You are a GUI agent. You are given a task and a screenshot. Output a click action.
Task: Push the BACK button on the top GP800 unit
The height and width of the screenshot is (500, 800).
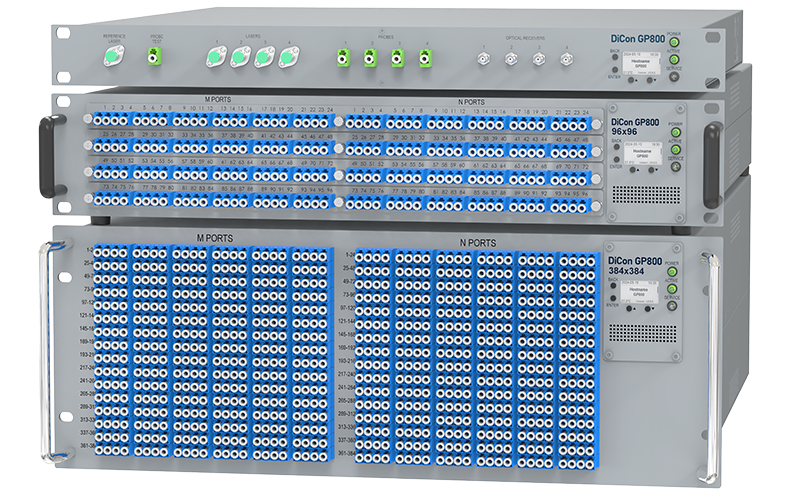[x=615, y=57]
